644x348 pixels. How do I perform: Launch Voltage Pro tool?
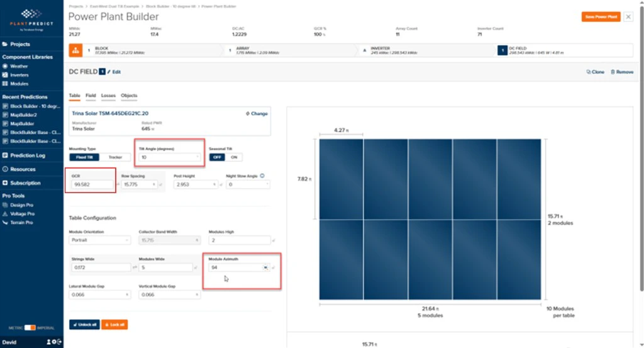(x=18, y=214)
